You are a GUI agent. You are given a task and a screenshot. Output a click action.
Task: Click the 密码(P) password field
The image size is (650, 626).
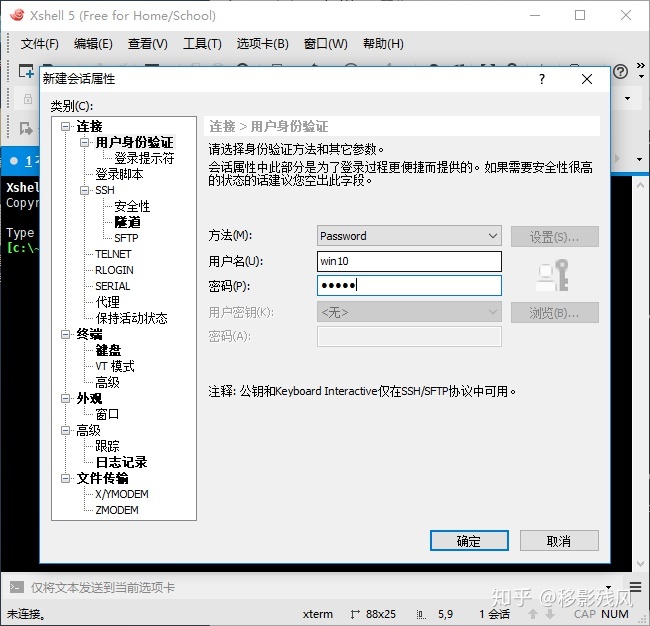coord(409,285)
